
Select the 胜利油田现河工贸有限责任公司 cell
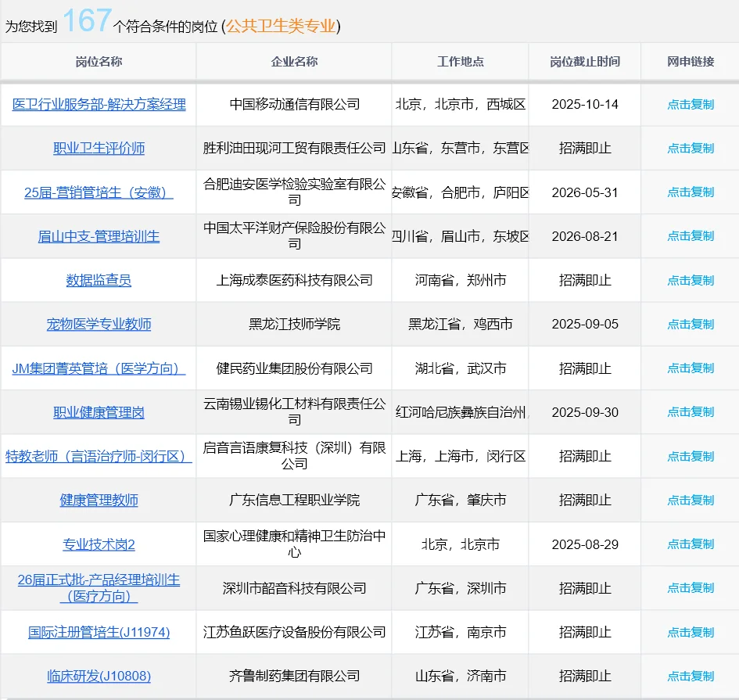point(294,148)
